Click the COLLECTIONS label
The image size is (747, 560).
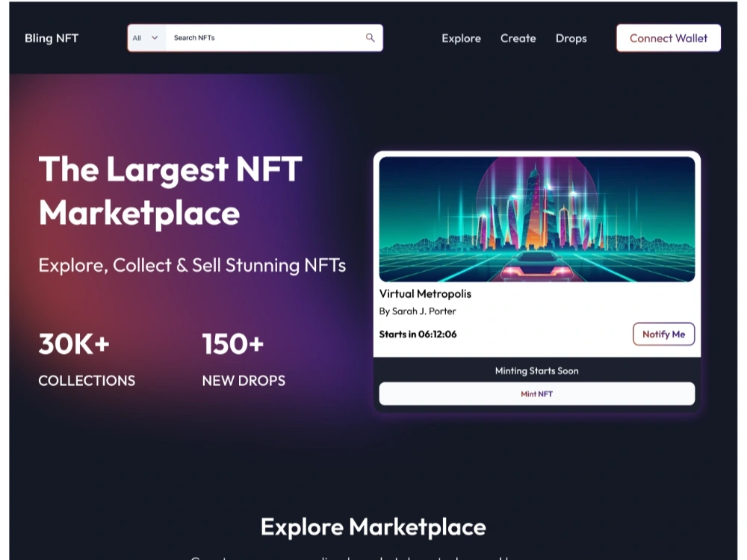[87, 381]
